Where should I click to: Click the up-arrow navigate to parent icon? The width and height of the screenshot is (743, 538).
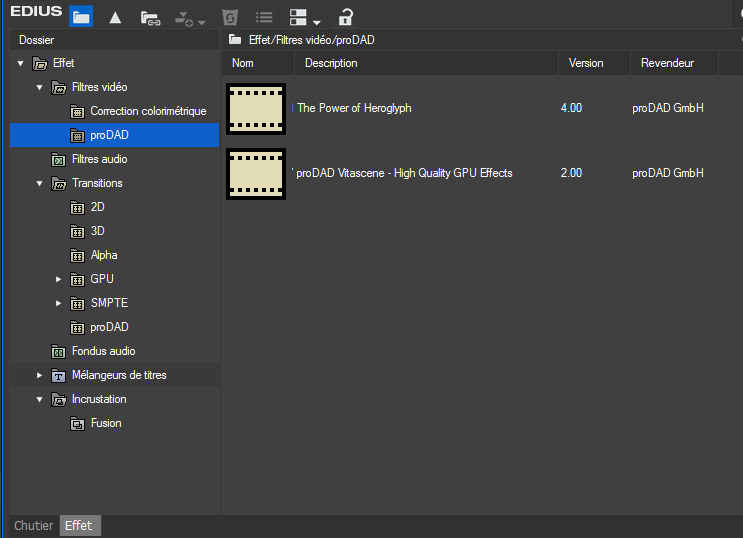coord(115,18)
